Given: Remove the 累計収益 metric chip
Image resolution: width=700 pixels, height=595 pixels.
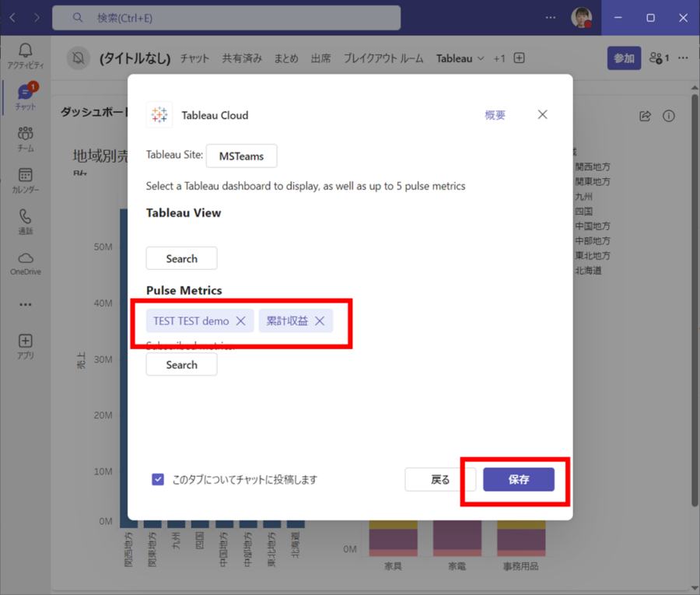Looking at the screenshot, I should 320,321.
